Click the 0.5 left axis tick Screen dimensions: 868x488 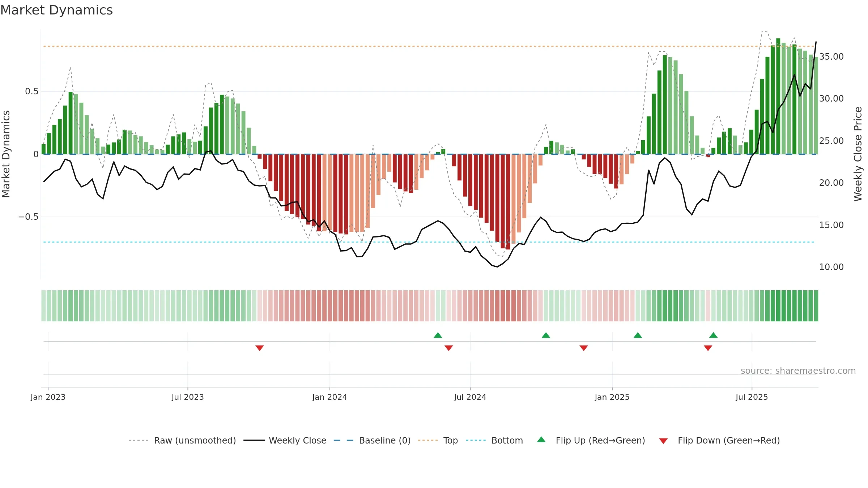pos(31,91)
